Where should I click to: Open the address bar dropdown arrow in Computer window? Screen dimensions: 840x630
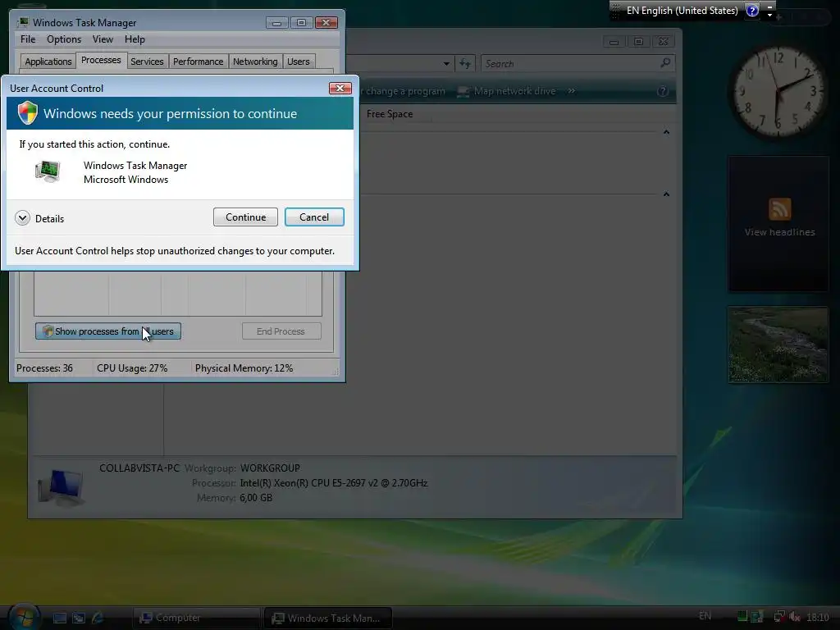[x=446, y=63]
